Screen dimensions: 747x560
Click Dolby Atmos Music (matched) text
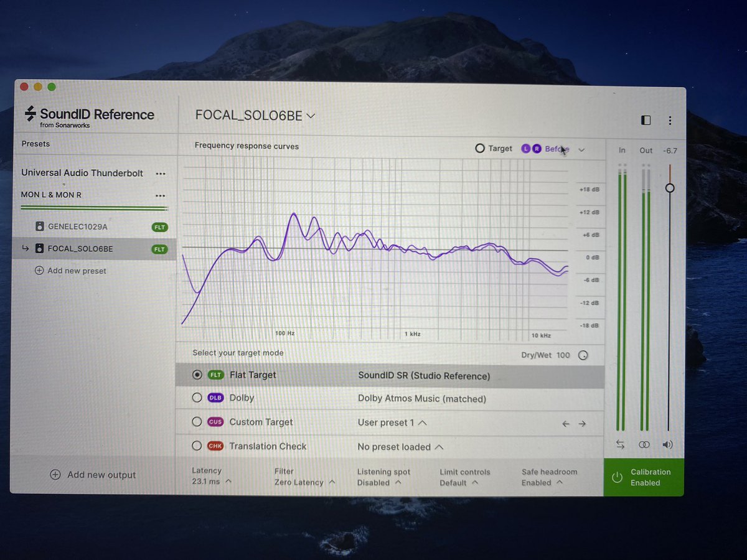[x=422, y=399]
